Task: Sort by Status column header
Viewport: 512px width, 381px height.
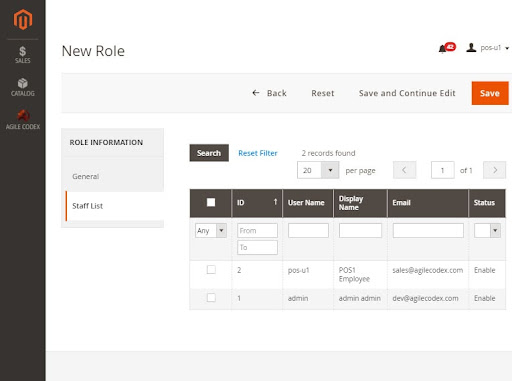Action: pyautogui.click(x=487, y=203)
